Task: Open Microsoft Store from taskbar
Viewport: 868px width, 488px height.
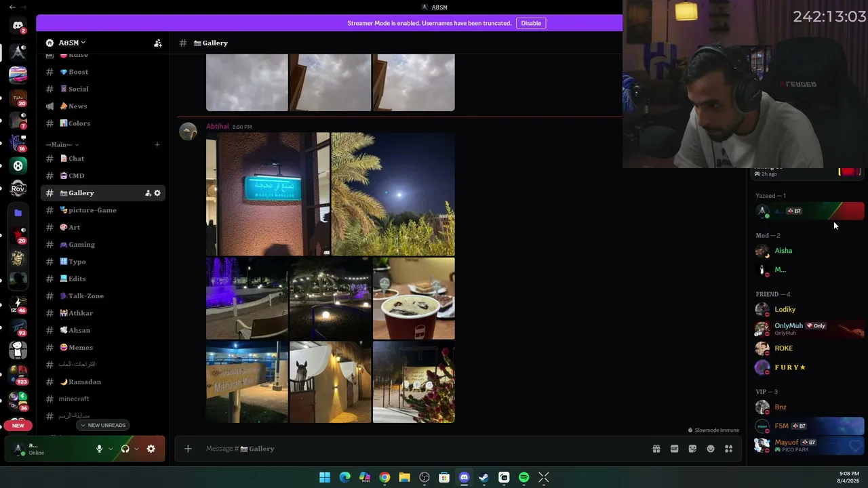Action: pyautogui.click(x=444, y=478)
